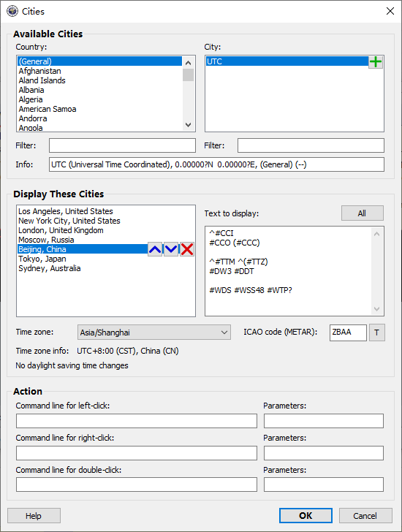Move Beijing down with blue down arrow
Image resolution: width=402 pixels, height=532 pixels.
tap(171, 249)
